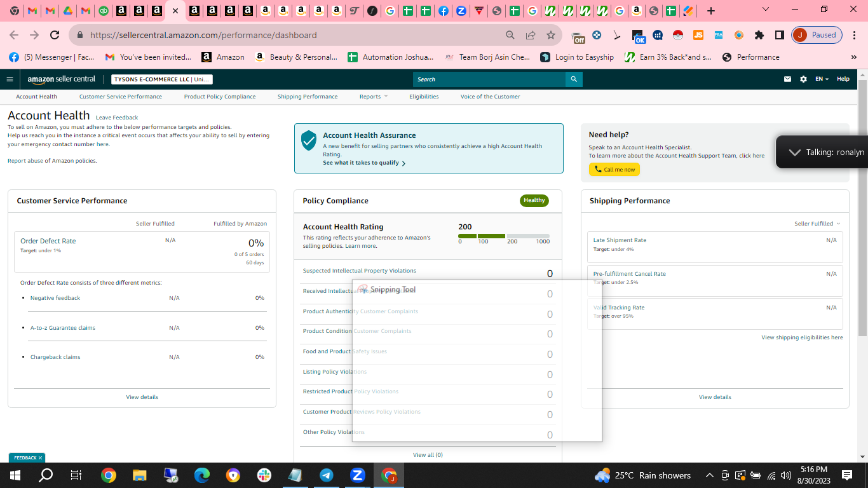Open the EN language dropdown

pos(822,79)
